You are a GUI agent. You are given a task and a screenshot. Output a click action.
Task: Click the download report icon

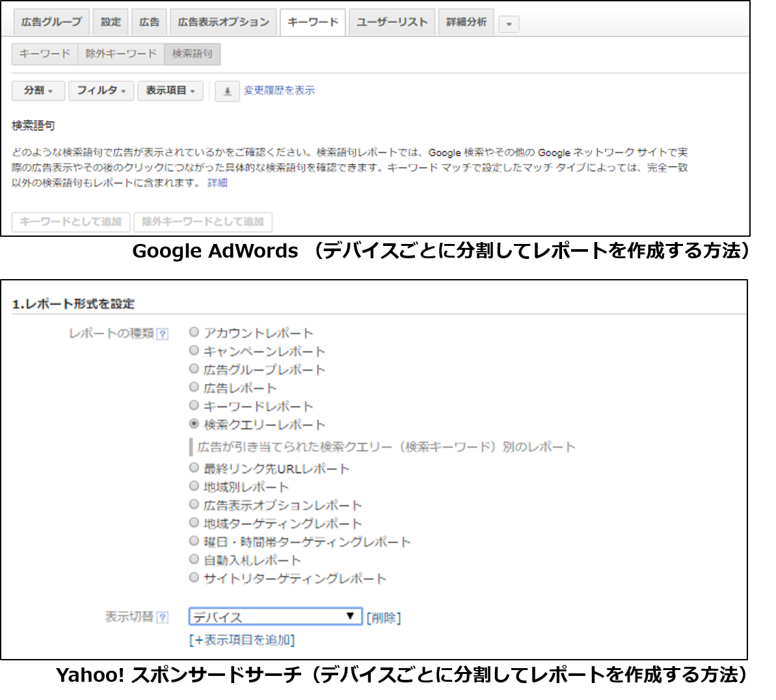click(227, 92)
